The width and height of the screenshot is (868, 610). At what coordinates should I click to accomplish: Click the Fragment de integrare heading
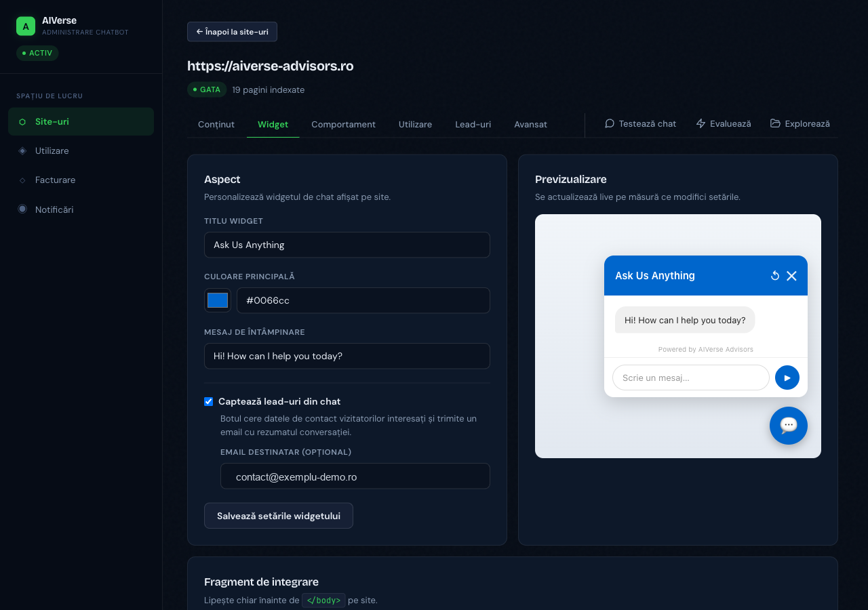click(261, 582)
